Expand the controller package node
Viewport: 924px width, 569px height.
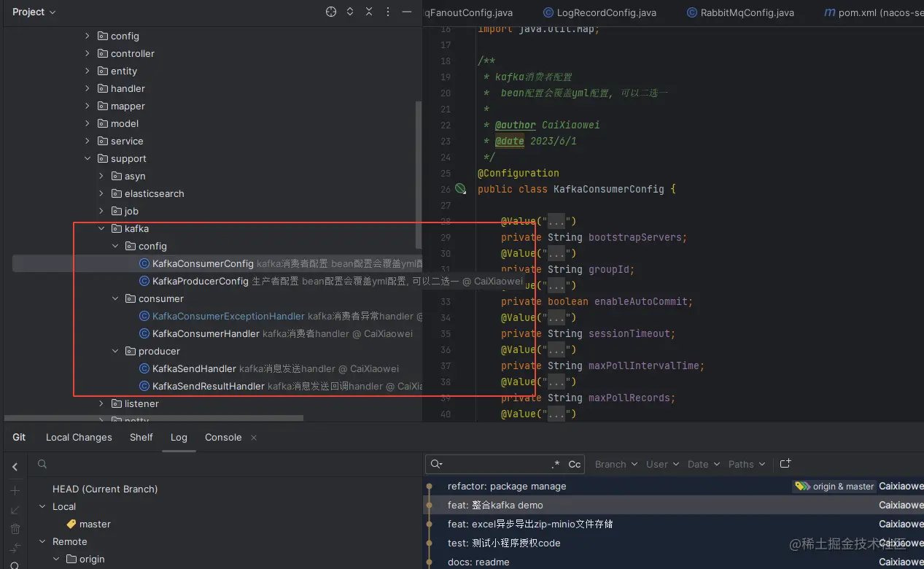[88, 53]
